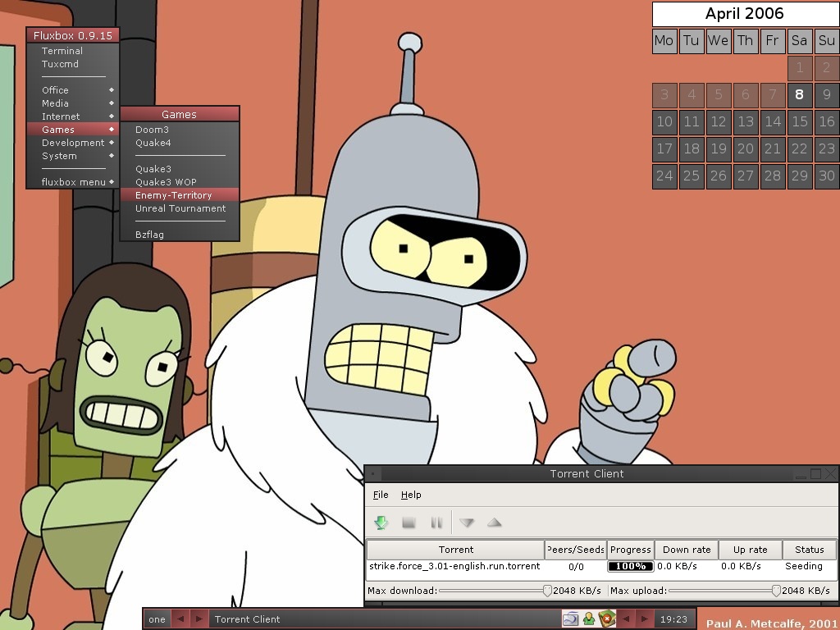This screenshot has height=630, width=840.
Task: Click previous workspace arrow next to 'one'
Action: coord(180,619)
